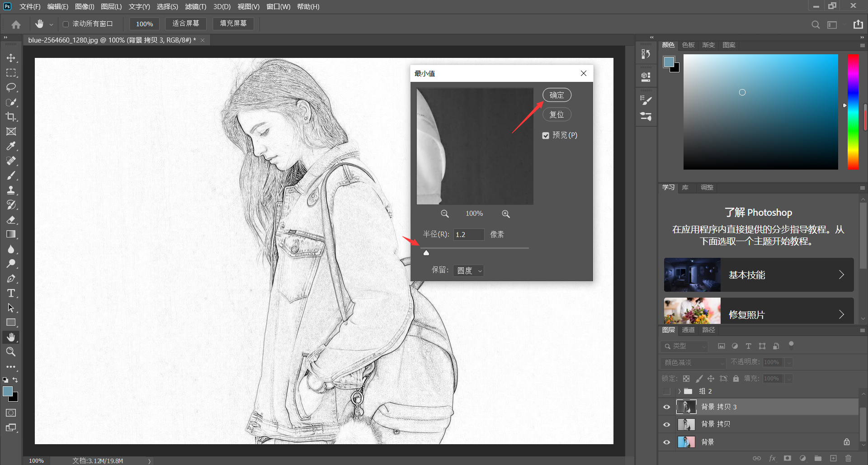Select the Horizontal Type tool

11,293
